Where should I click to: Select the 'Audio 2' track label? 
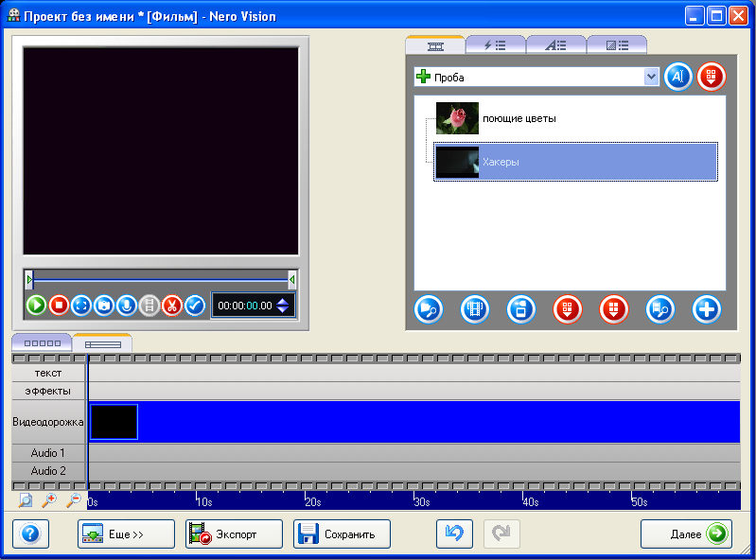click(x=48, y=471)
